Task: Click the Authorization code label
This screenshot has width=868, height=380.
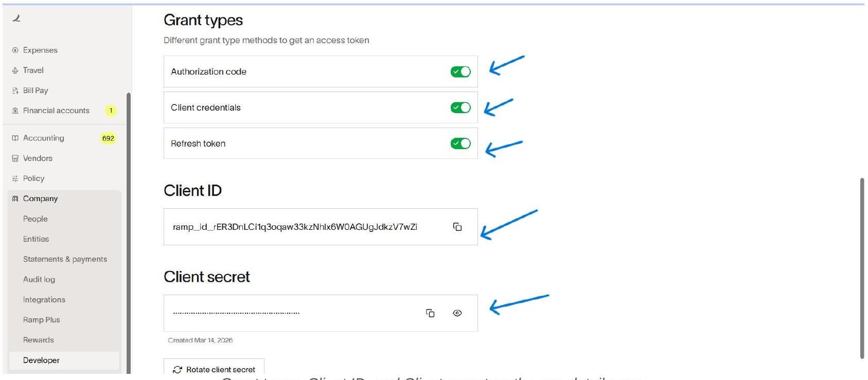Action: pyautogui.click(x=208, y=71)
